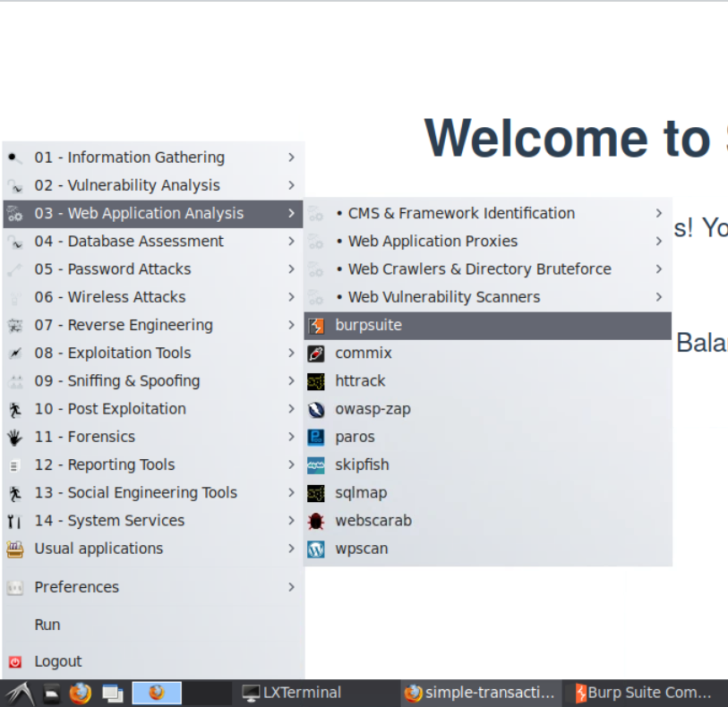Open 08 - Exploitation Tools category
This screenshot has width=728, height=707.
pos(153,353)
